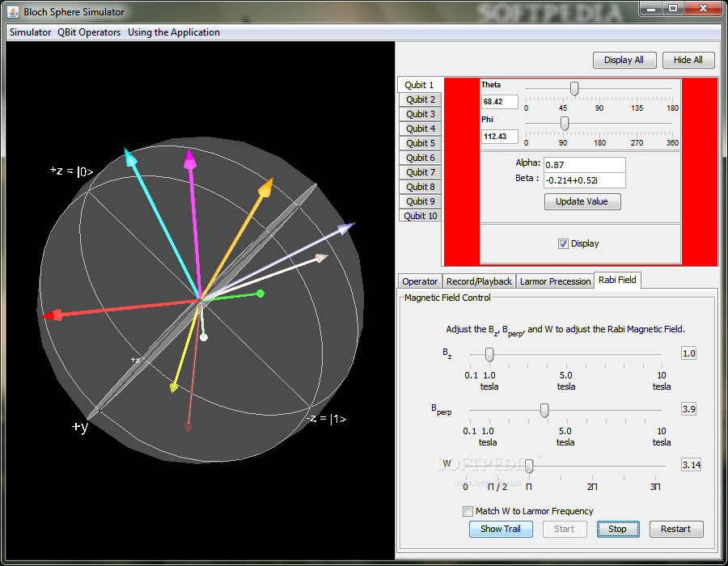
Task: Click the orange qubit arrow tip
Action: click(x=266, y=187)
